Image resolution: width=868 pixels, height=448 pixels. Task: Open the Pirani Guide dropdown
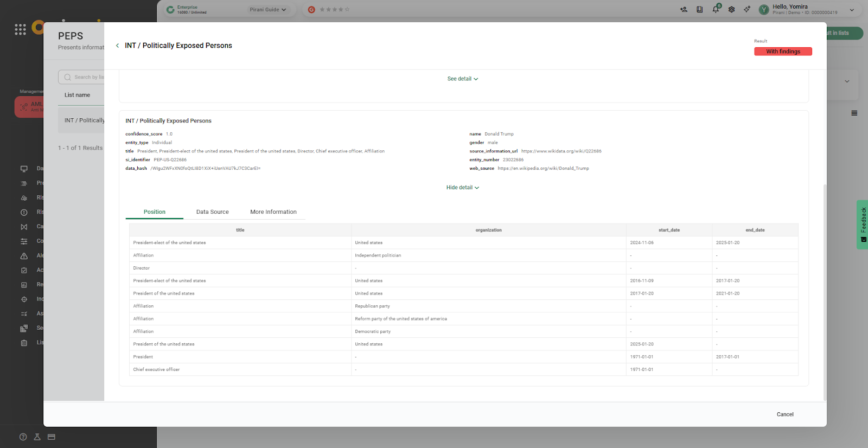pos(267,10)
